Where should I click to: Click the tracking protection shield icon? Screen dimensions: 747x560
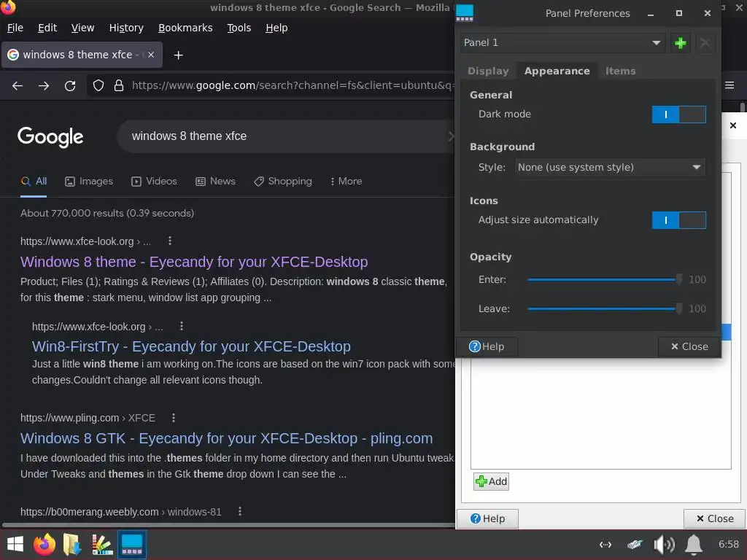click(x=98, y=86)
